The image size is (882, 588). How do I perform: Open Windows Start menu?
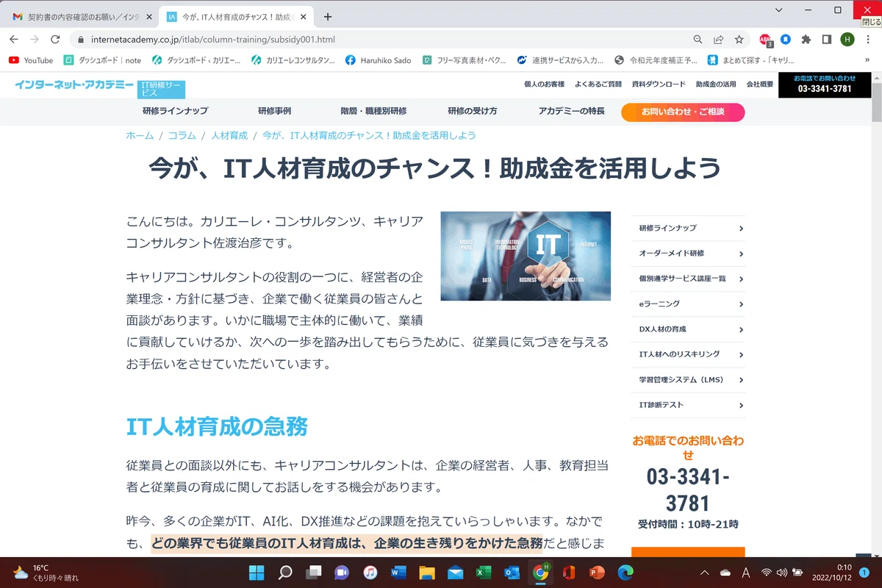click(x=257, y=572)
